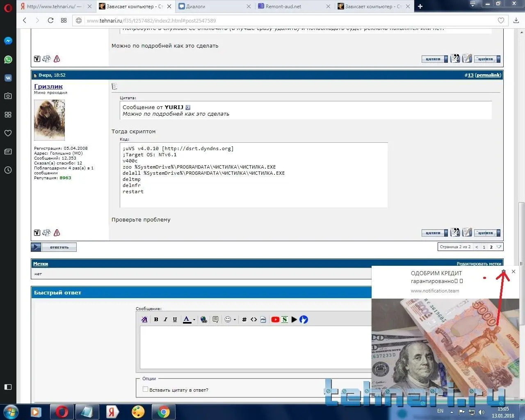Toggle the sidebar panel icon at sidebar bottom
525x420 pixels.
[x=8, y=387]
